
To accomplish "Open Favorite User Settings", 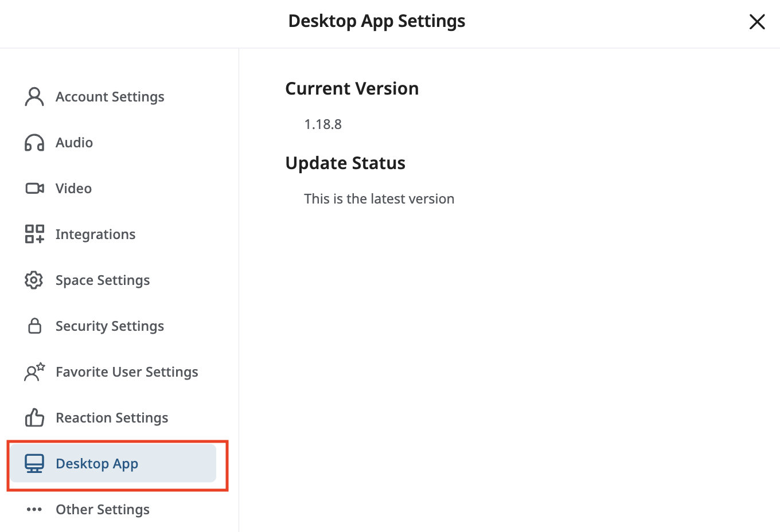I will tap(127, 371).
